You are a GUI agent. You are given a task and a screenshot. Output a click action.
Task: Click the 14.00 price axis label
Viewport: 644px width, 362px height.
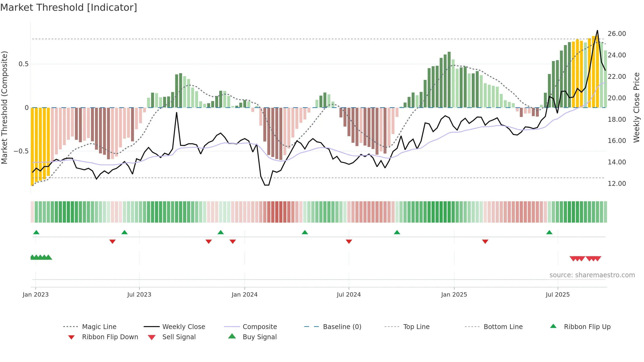617,162
